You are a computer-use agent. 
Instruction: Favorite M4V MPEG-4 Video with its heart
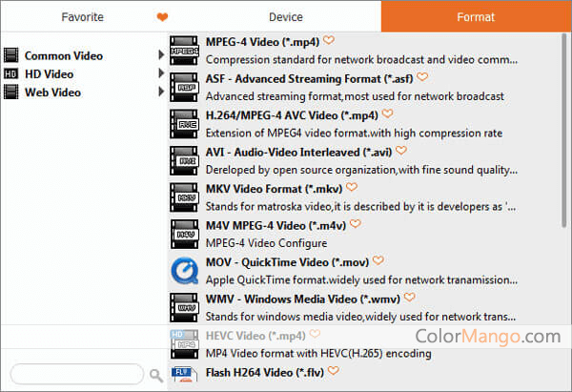click(x=356, y=224)
